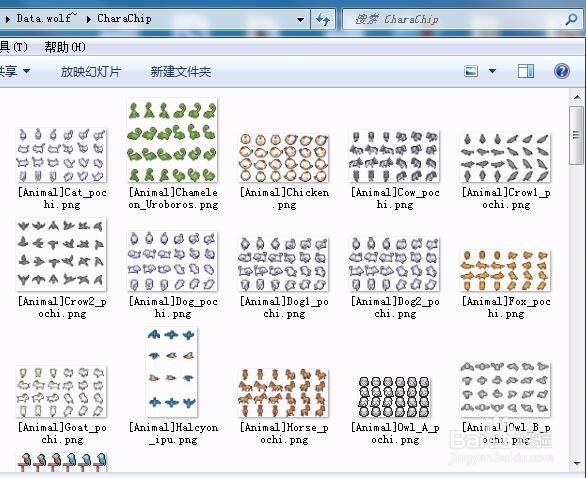This screenshot has height=478, width=586.
Task: Select the Chameleon_Uroboros green sprite thumbnail
Action: (x=172, y=141)
